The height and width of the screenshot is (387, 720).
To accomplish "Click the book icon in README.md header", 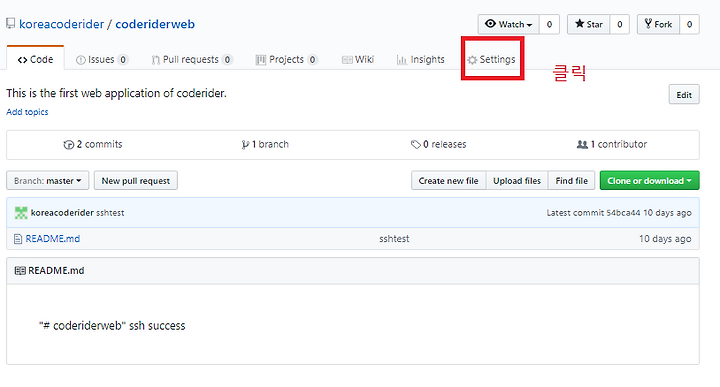I will coord(20,271).
